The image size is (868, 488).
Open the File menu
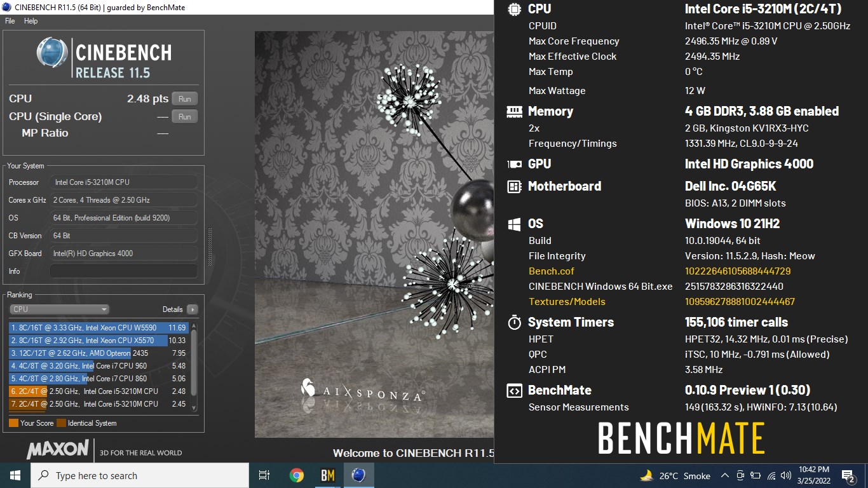(x=10, y=21)
